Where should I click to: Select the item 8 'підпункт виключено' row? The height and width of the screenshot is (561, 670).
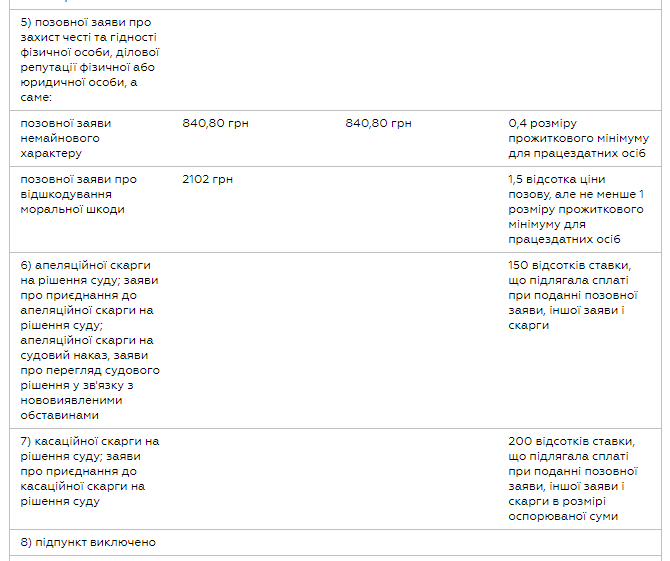[x=89, y=542]
